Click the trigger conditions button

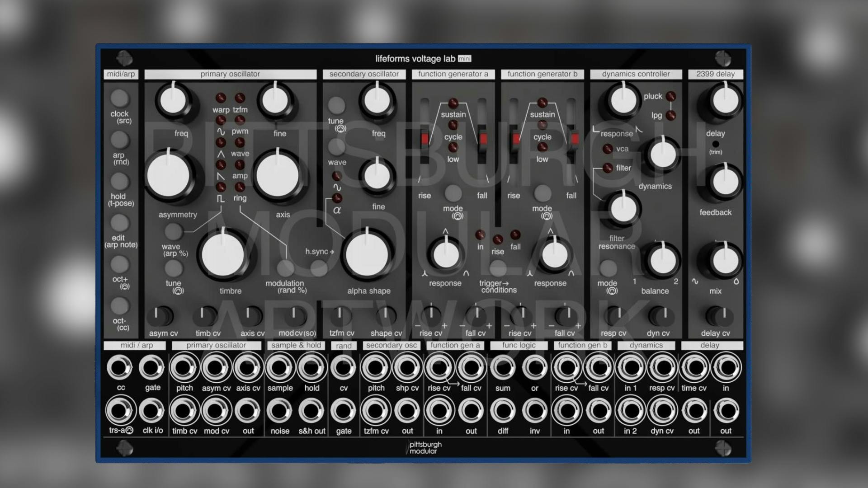(498, 268)
